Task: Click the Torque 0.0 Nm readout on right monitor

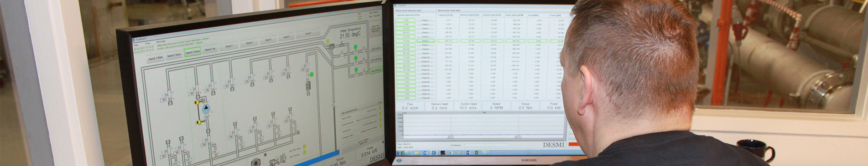Action: tap(525, 106)
